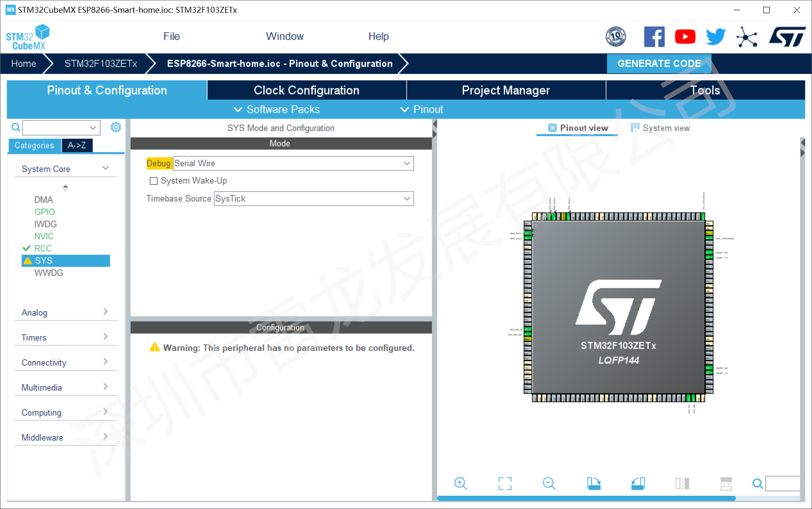Click the project Pinout & Configuration breadcrumb
The height and width of the screenshot is (509, 812).
point(279,64)
